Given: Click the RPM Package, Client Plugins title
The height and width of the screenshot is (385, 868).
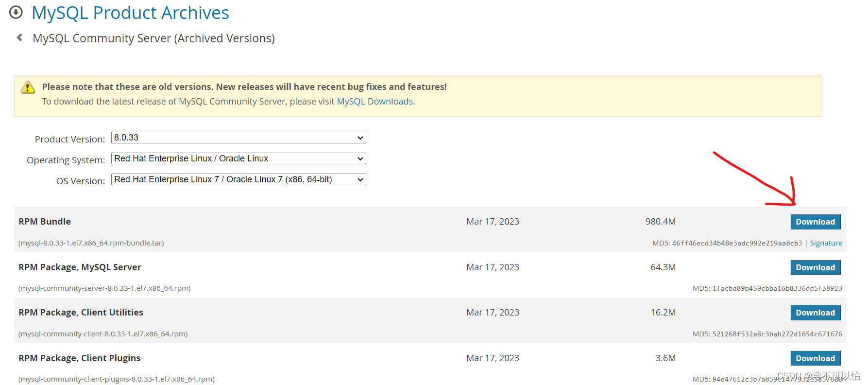Looking at the screenshot, I should 79,358.
